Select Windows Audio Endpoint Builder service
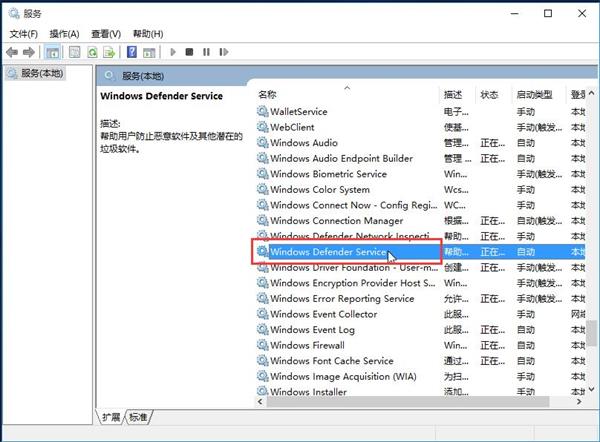600x442 pixels. [341, 158]
